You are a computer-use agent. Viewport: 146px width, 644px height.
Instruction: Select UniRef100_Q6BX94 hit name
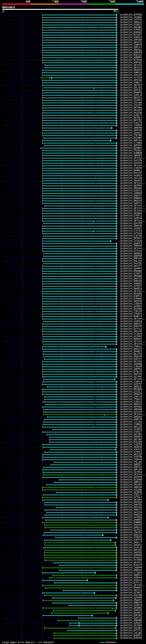click(x=131, y=487)
